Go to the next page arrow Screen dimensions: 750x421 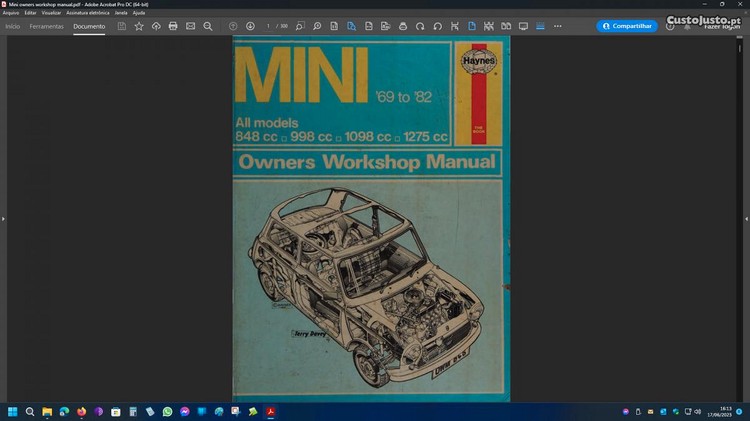[x=250, y=26]
